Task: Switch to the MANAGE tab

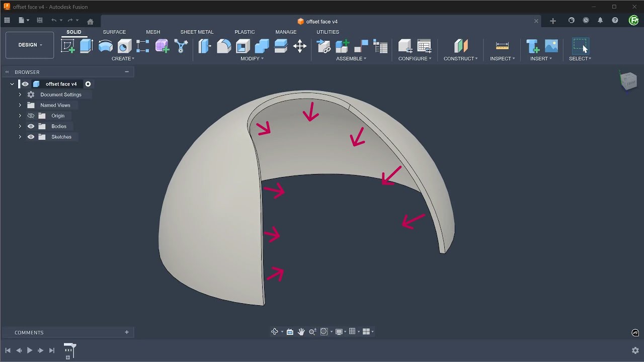Action: [286, 32]
